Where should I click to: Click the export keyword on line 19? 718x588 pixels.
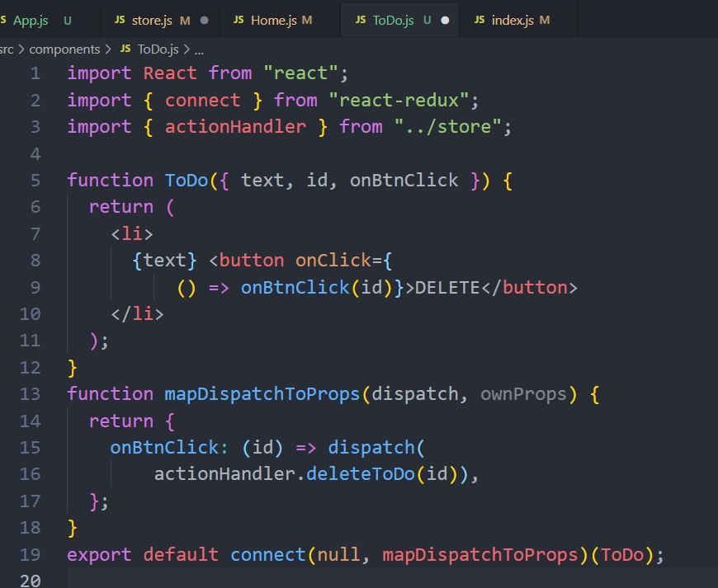pos(99,555)
